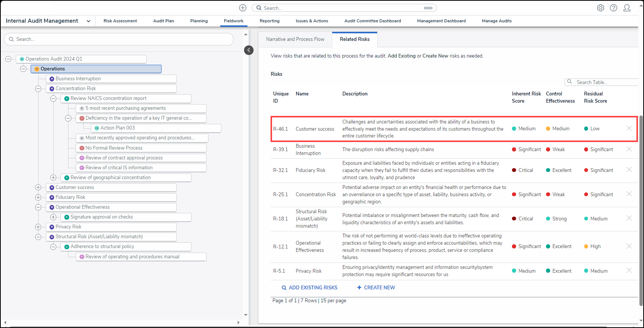Open the settings gear icon

(x=600, y=8)
